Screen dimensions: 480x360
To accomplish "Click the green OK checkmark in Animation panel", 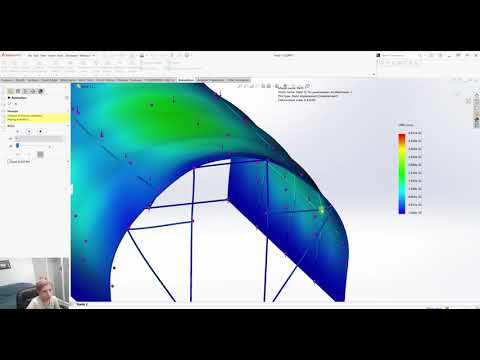I will [10, 104].
